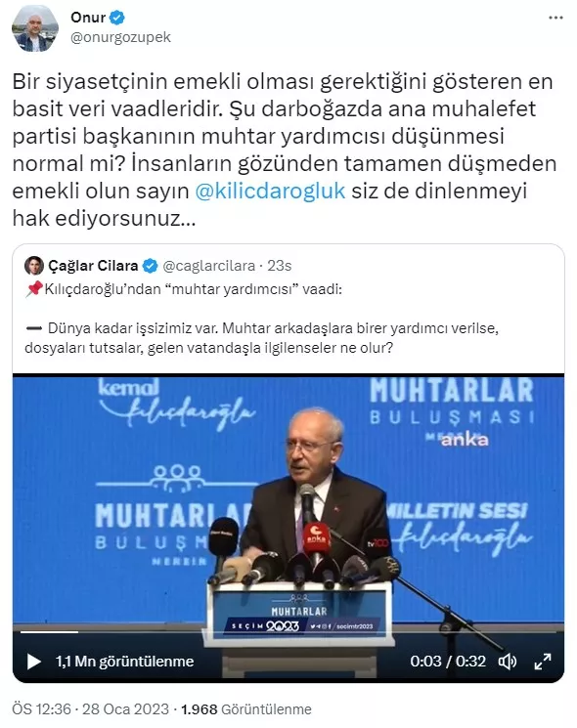Mute the video with the speaker icon
This screenshot has height=728, width=577.
(508, 662)
